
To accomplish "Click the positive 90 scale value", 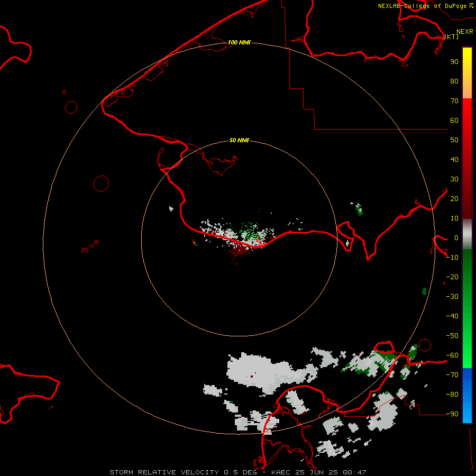I will coord(454,62).
